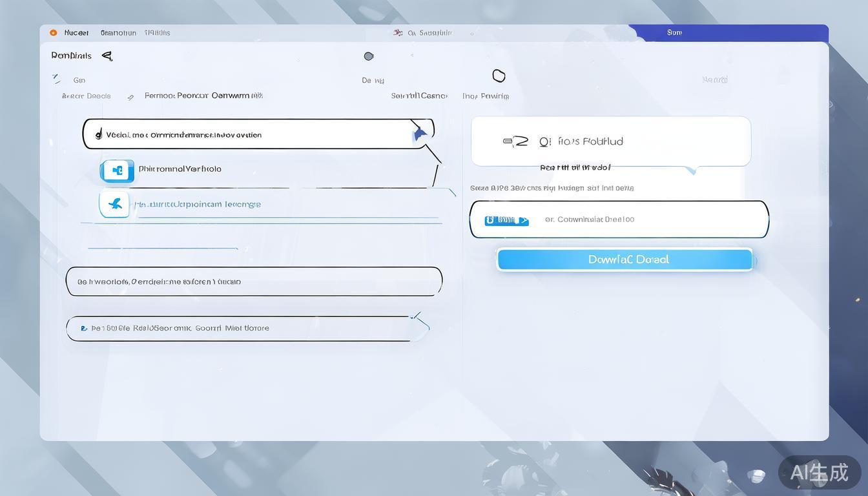Click into the 'Ge hweorlofs' input field
This screenshot has height=496, width=868.
(x=254, y=282)
